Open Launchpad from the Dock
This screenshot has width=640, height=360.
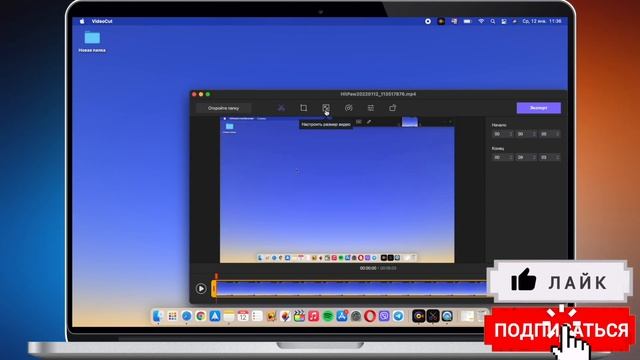click(x=172, y=316)
